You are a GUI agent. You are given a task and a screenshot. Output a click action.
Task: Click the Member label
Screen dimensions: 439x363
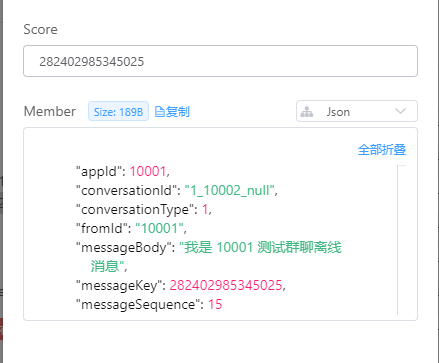point(50,111)
